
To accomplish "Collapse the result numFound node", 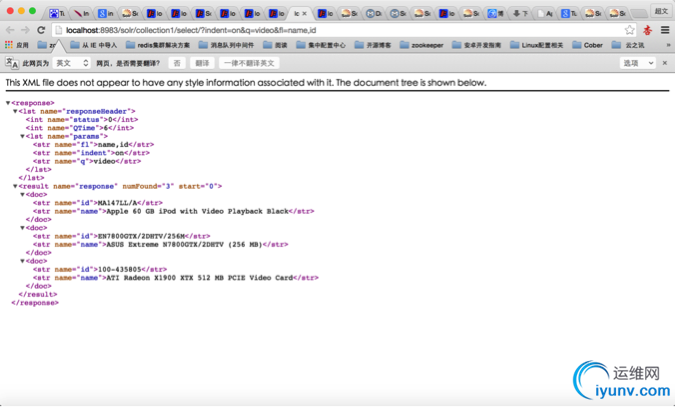I will (x=15, y=186).
